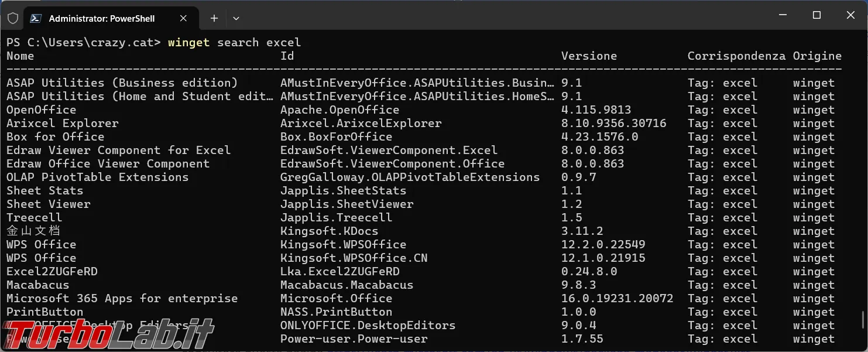868x352 pixels.
Task: Close the Administrator: PowerShell tab
Action: 183,18
